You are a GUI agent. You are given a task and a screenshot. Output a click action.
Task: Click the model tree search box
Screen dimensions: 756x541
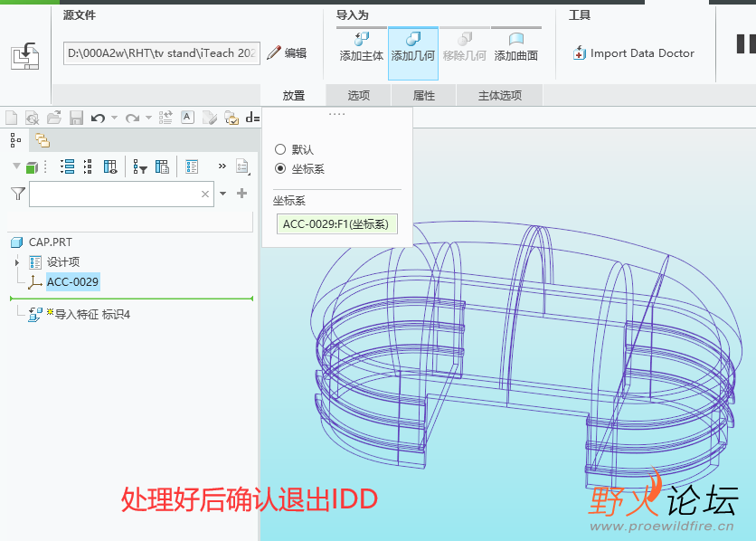coord(121,195)
